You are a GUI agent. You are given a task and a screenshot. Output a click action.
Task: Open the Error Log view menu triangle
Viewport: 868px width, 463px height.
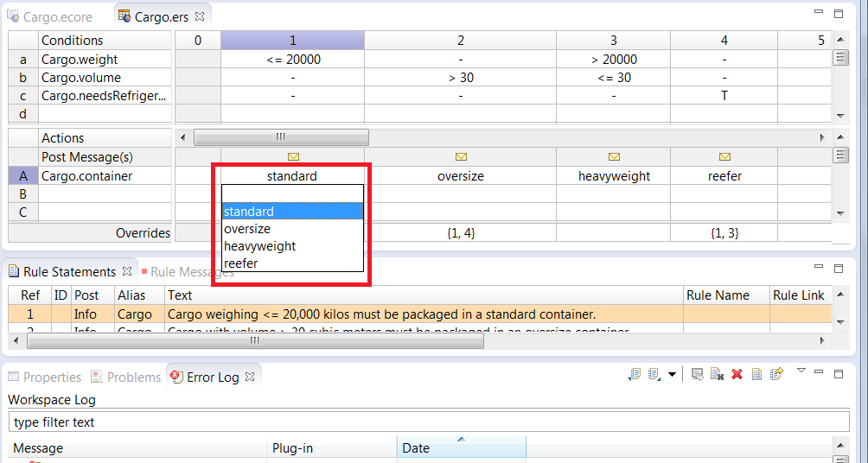pos(801,371)
